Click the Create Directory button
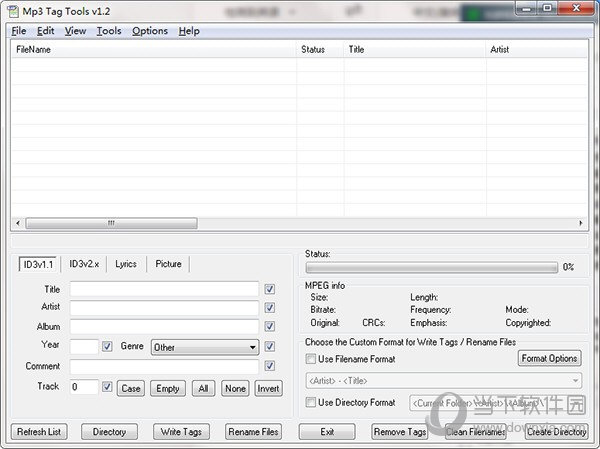600x449 pixels. point(557,432)
